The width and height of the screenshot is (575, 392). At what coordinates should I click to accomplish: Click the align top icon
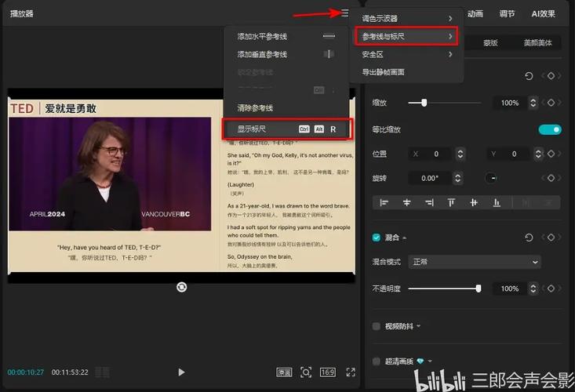click(451, 202)
